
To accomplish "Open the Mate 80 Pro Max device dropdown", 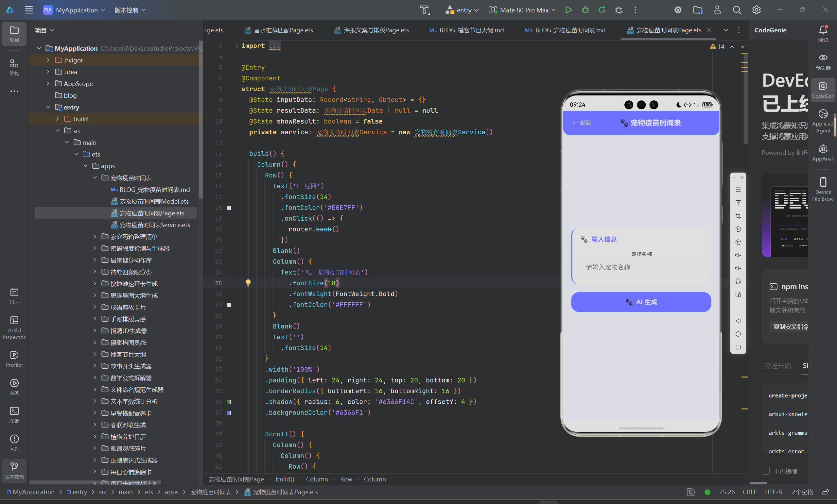I will point(522,10).
